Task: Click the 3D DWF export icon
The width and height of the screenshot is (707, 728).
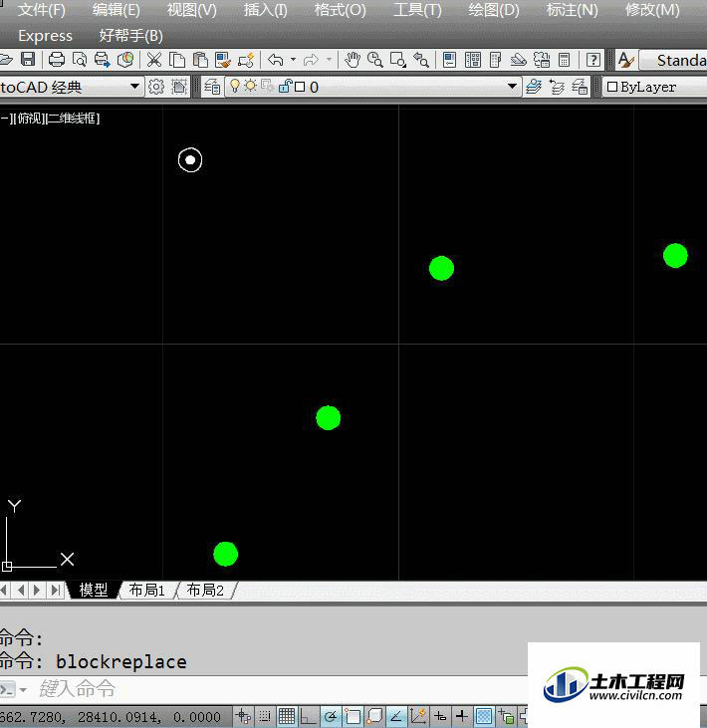Action: pyautogui.click(x=125, y=60)
